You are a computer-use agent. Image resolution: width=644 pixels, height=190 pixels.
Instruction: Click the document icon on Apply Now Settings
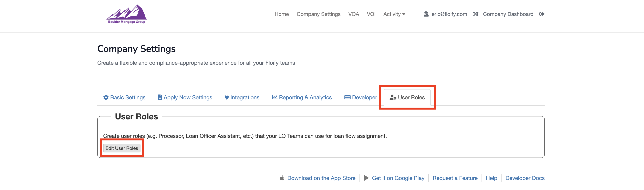[160, 97]
